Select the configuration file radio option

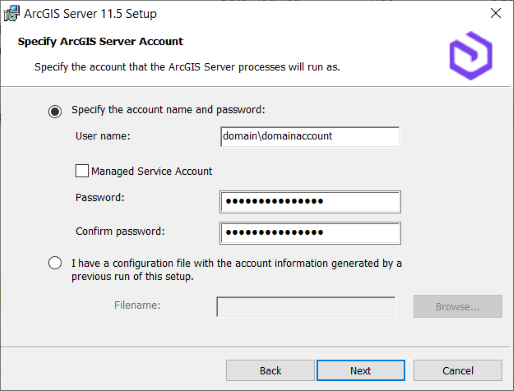[55, 263]
